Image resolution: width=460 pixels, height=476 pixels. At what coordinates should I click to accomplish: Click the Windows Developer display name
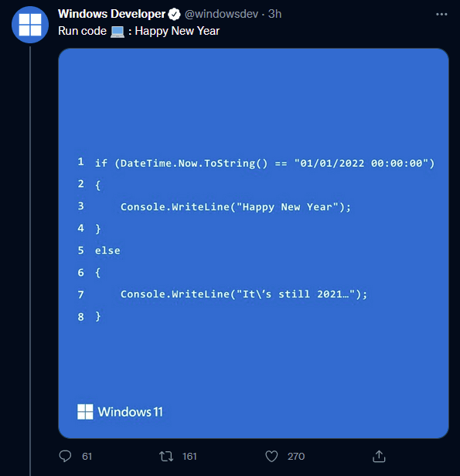[111, 14]
